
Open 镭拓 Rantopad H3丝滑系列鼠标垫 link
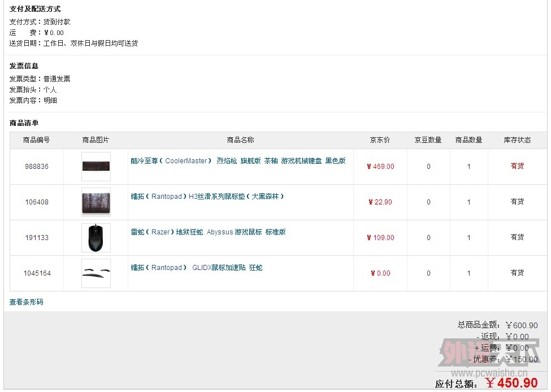(x=207, y=197)
